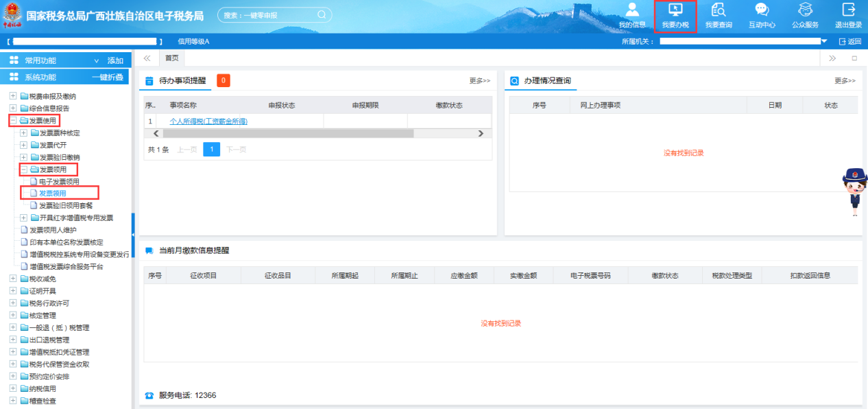Screen dimensions: 868x409
Task: Click the 一键折叠 button
Action: pos(108,78)
